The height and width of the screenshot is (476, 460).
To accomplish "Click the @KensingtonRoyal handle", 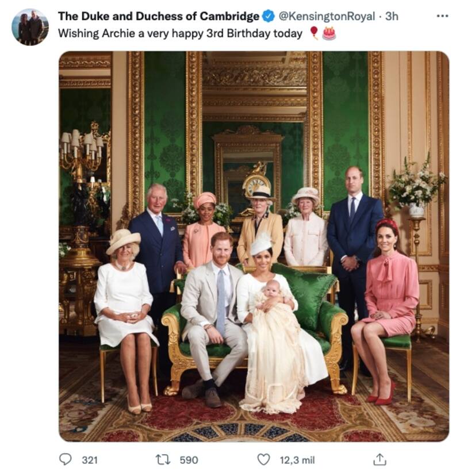I will [x=328, y=17].
